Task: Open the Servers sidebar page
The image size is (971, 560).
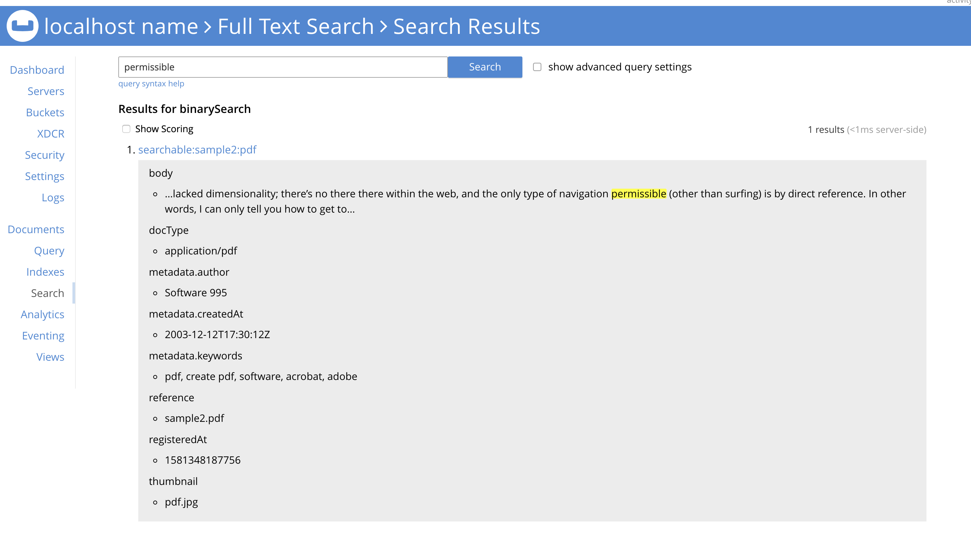Action: coord(46,91)
